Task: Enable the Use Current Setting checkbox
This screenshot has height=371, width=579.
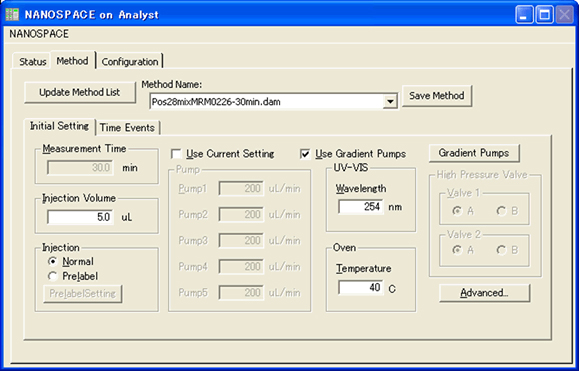Action: 177,154
